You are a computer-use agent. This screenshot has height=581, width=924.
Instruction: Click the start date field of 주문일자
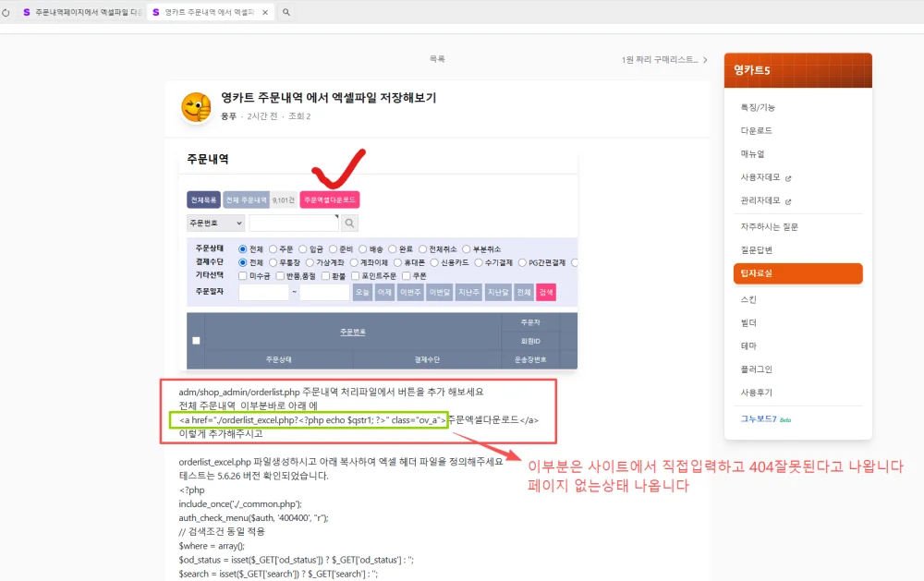[264, 292]
